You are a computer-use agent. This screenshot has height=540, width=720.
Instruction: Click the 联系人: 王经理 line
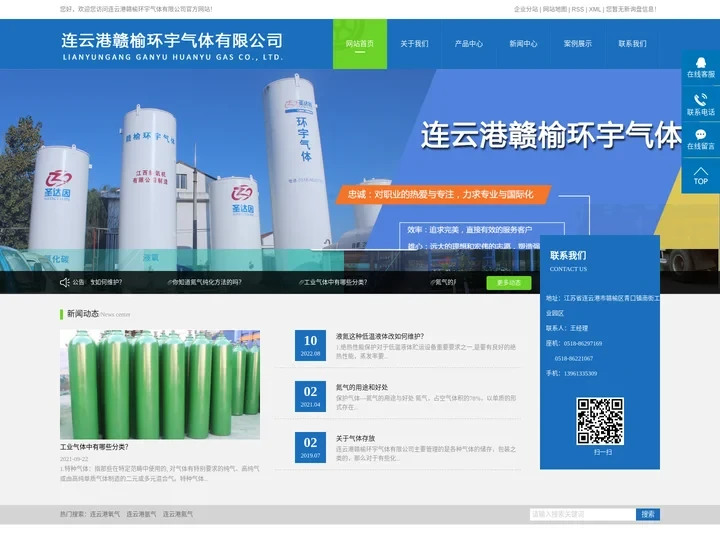(567, 328)
